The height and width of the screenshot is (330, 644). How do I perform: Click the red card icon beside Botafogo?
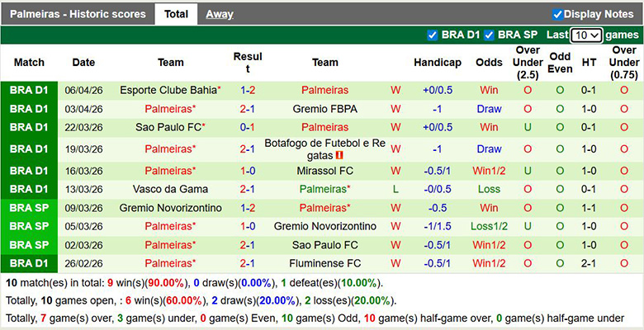click(339, 155)
